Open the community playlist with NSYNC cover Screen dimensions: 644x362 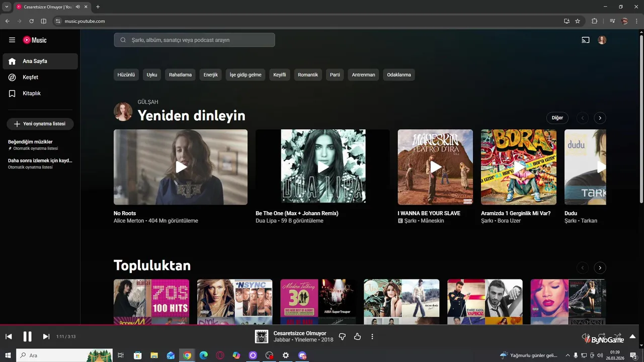[235, 302]
